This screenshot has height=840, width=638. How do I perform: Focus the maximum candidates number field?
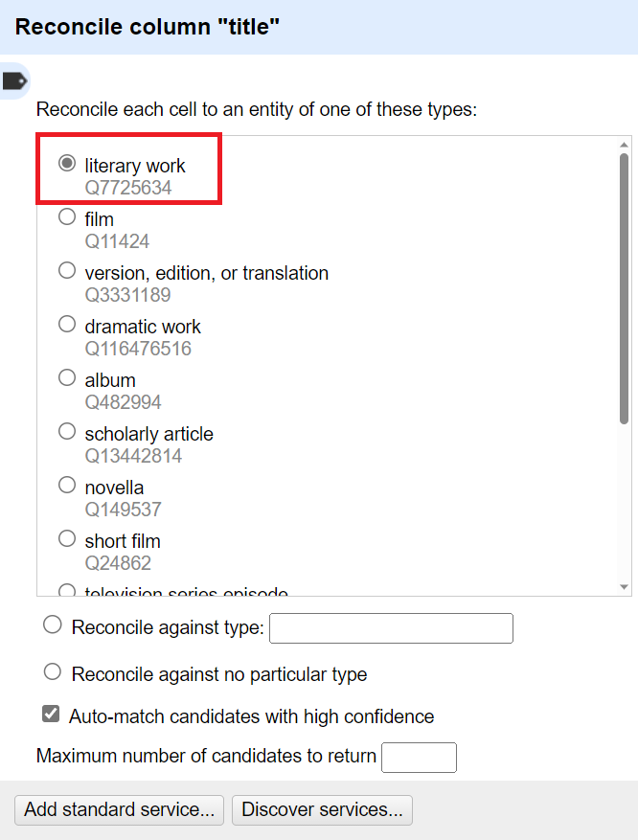pos(419,757)
